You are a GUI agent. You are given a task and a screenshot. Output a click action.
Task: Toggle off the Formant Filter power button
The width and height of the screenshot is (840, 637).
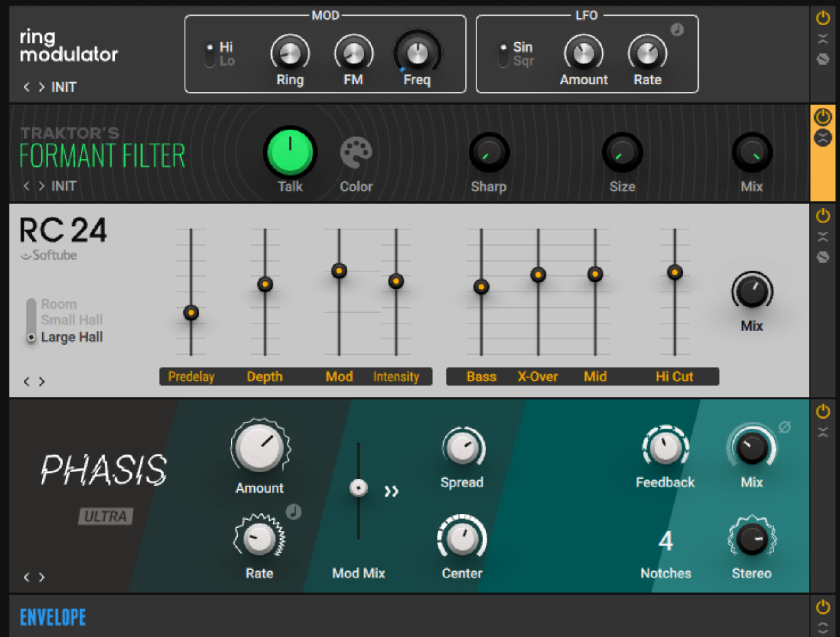tap(823, 116)
